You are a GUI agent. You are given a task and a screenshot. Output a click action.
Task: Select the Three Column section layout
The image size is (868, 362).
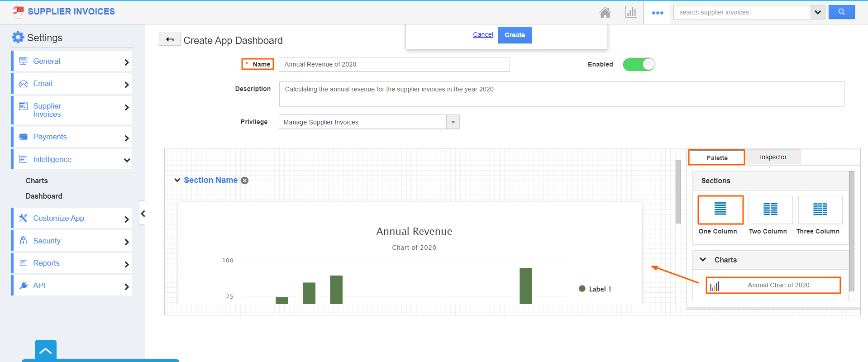[x=820, y=210]
